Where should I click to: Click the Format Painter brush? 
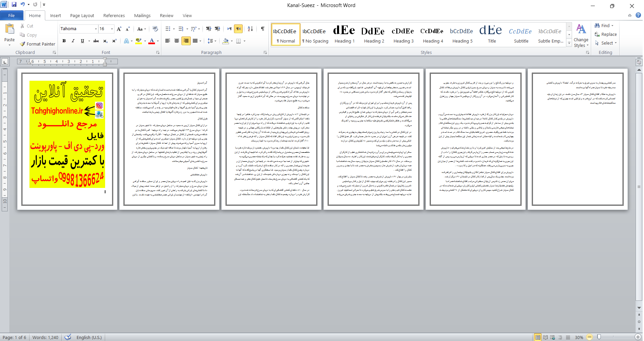pos(22,44)
